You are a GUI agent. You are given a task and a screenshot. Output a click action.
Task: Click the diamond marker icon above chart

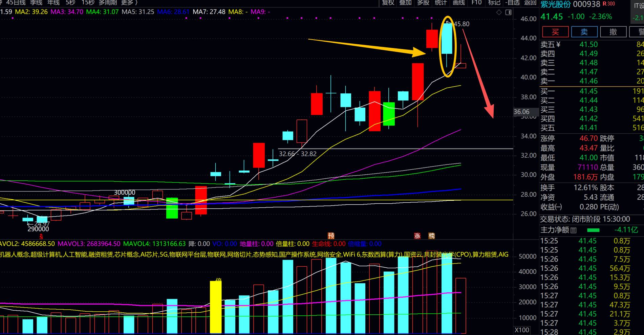coord(499,13)
